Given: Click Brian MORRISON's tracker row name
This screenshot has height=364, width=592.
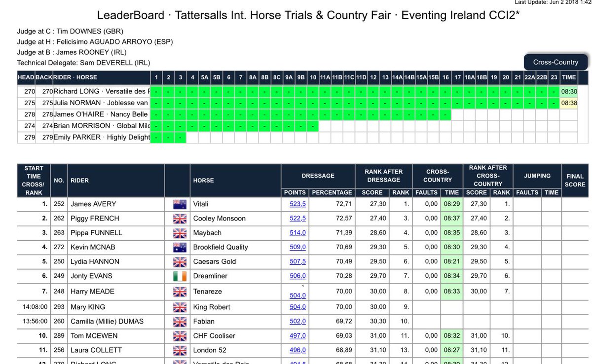Looking at the screenshot, I should (102, 126).
